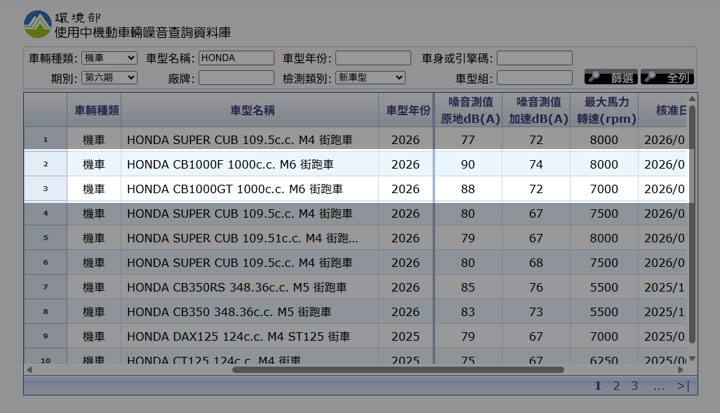Click the table's horizontal scrollbar
This screenshot has height=413, width=720.
[350, 369]
